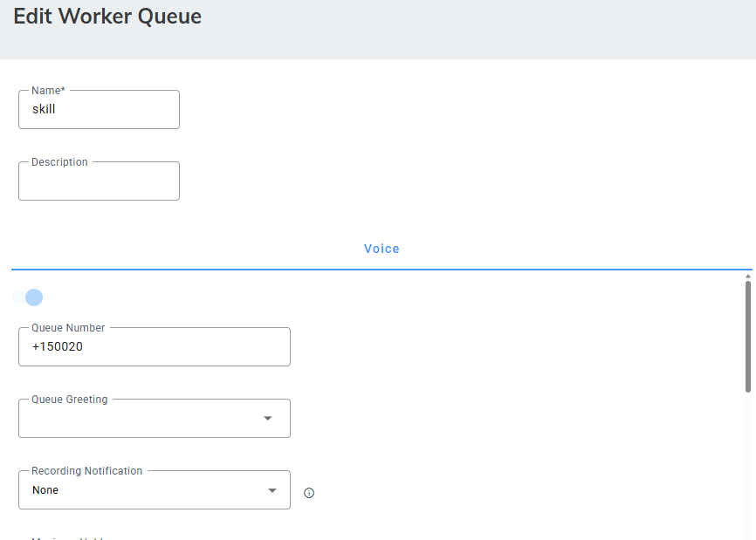The image size is (756, 540).
Task: Click the 'Description' field label
Action: [59, 162]
